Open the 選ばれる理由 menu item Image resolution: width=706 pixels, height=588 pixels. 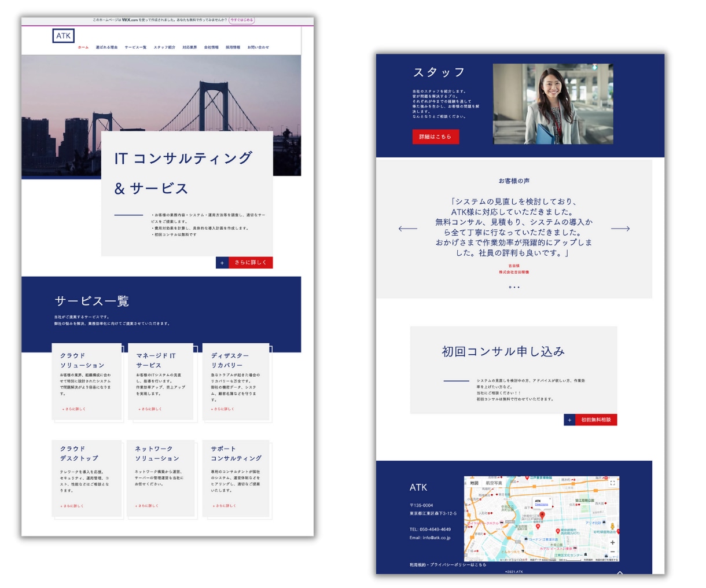(106, 47)
